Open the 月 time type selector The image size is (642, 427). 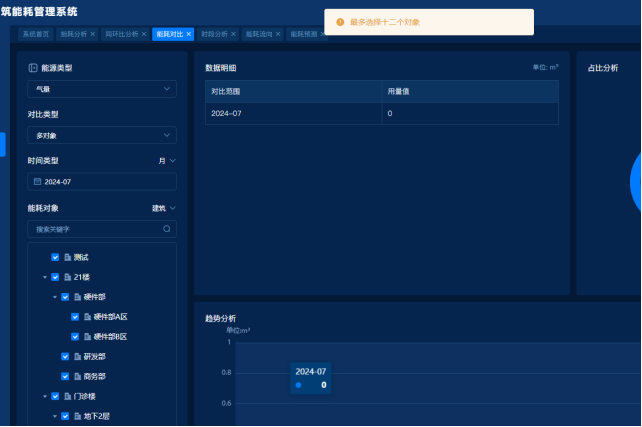point(166,160)
